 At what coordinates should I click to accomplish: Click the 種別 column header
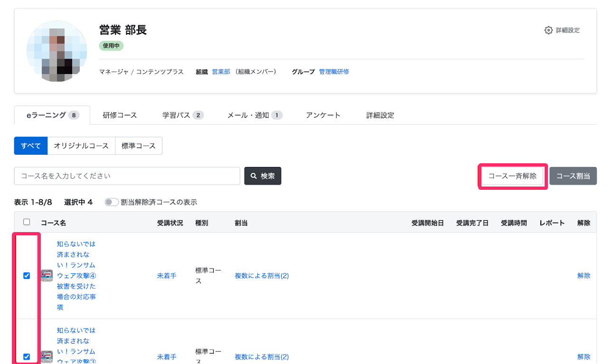tap(201, 223)
